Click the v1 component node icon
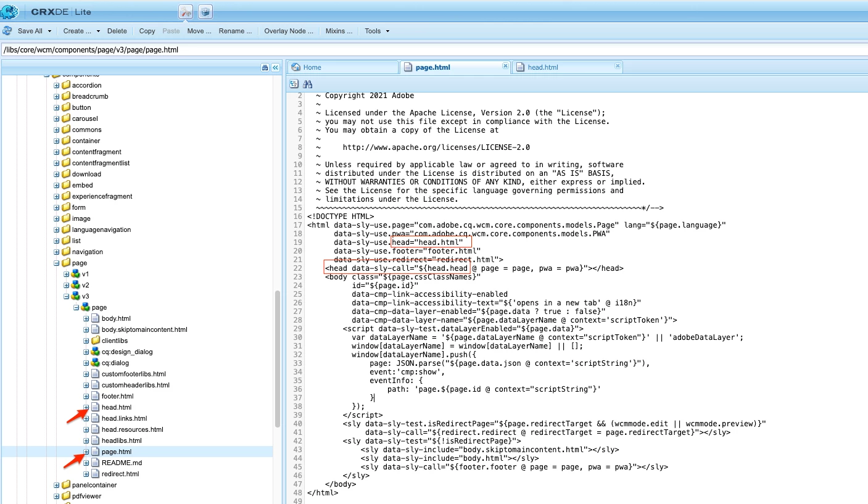The image size is (868, 504). coord(76,274)
